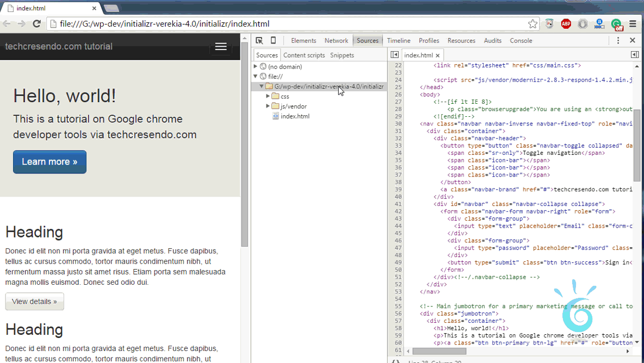Open the Console panel

(521, 41)
